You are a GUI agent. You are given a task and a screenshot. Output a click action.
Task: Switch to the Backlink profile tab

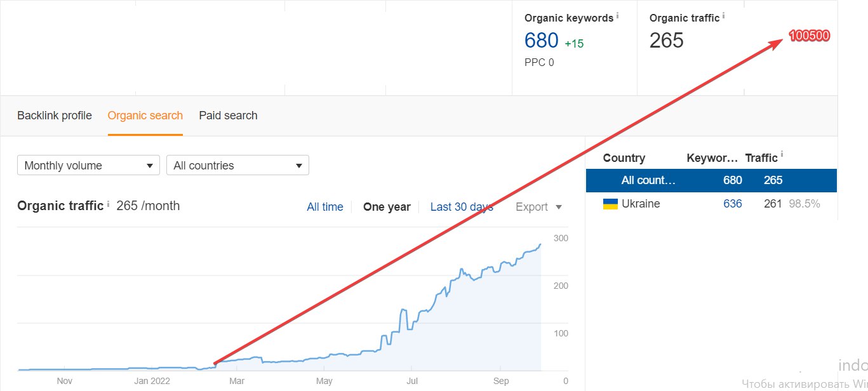tap(55, 116)
